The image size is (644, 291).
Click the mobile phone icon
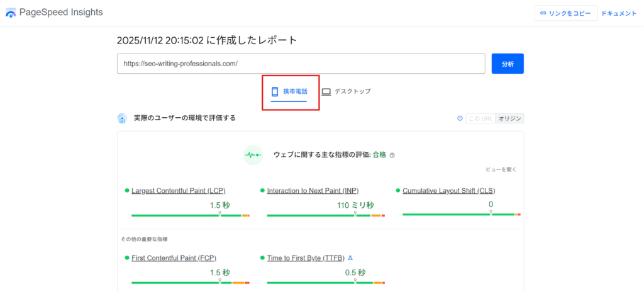(x=275, y=91)
